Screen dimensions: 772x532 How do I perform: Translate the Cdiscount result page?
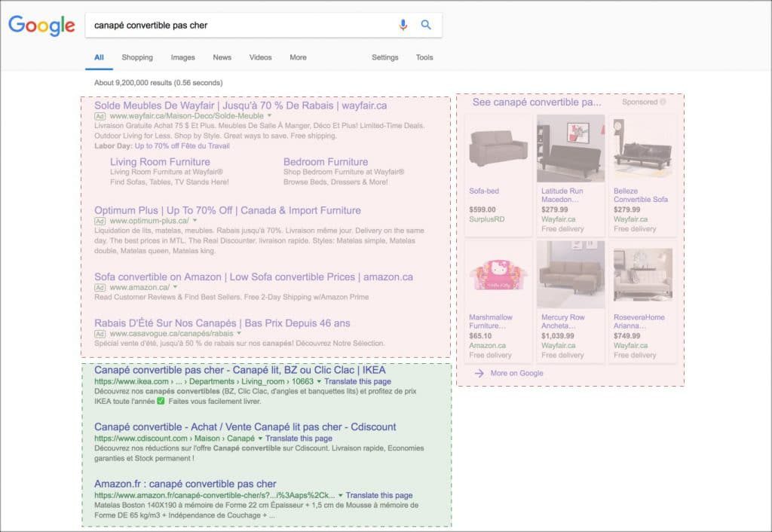(x=299, y=439)
